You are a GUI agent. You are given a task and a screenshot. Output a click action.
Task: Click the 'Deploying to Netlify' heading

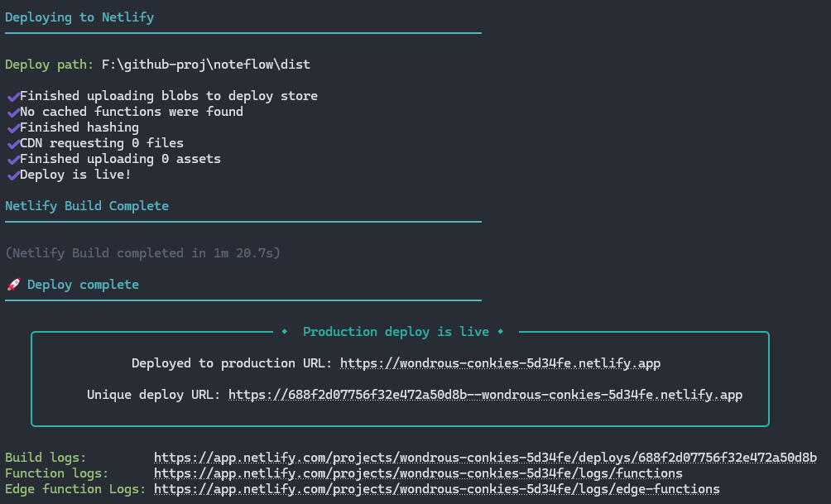click(79, 17)
